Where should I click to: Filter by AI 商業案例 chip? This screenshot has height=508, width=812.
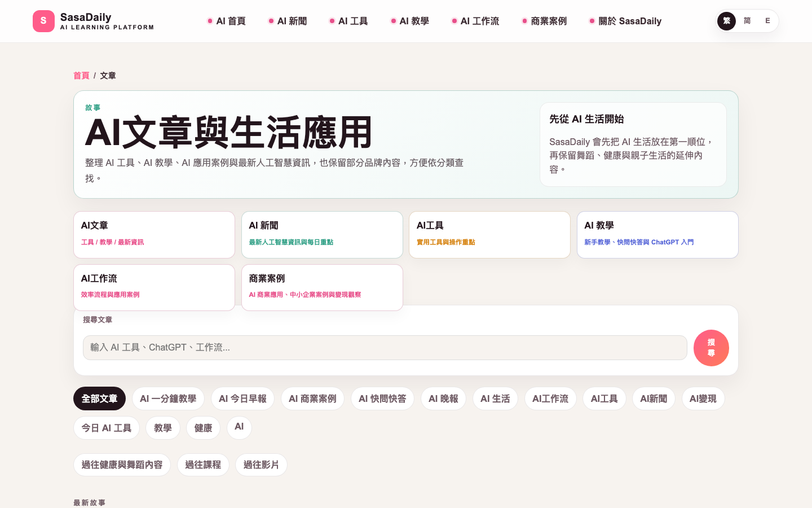click(x=312, y=398)
